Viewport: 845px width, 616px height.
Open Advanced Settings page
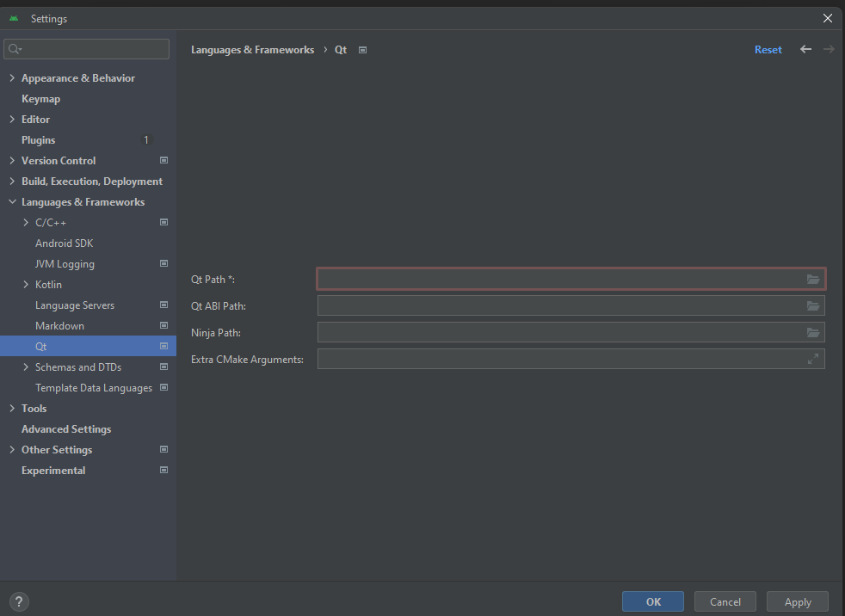(66, 429)
